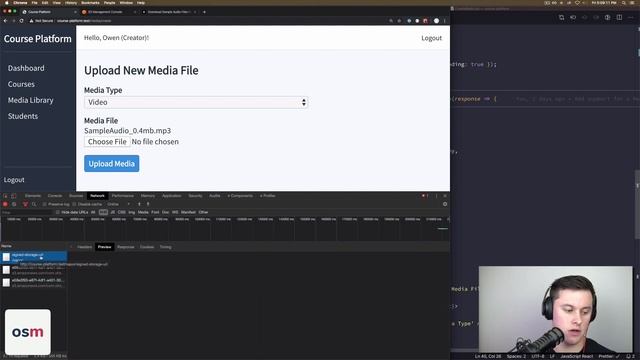Click the editor split editor icon
The height and width of the screenshot is (360, 640).
[x=619, y=18]
